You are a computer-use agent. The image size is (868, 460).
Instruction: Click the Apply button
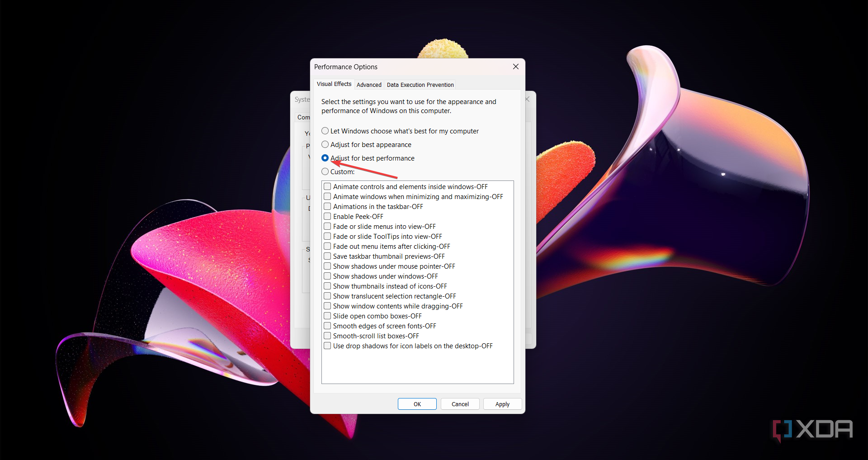point(502,404)
